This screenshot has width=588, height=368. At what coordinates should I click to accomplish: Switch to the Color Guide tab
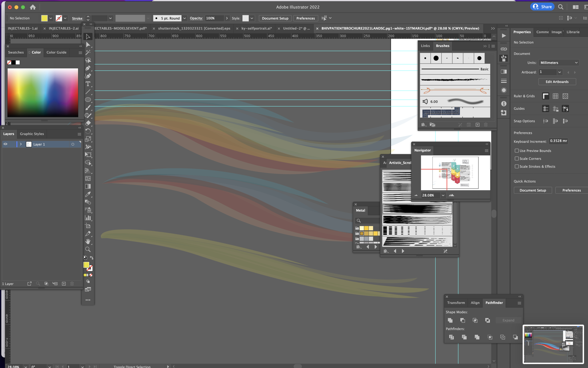point(56,52)
